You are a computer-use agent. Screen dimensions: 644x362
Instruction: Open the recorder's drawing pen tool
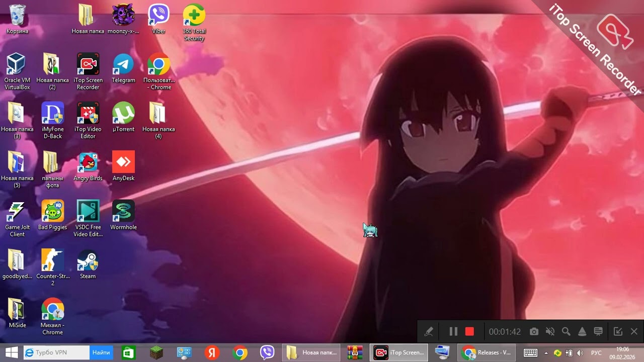pyautogui.click(x=429, y=331)
